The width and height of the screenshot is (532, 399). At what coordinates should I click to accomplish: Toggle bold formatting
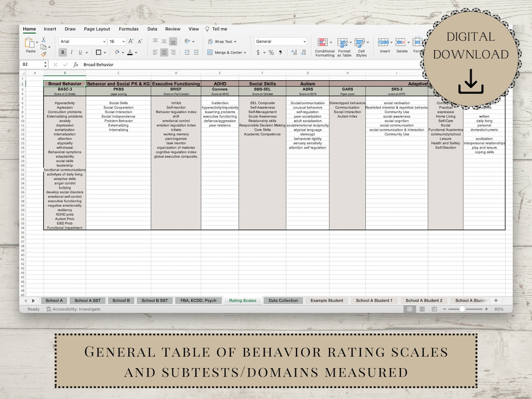click(62, 52)
